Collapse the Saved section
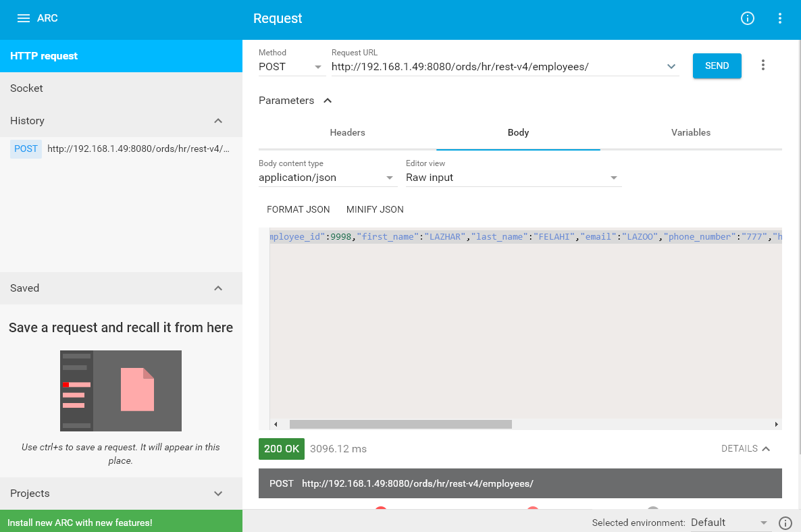This screenshot has height=532, width=801. tap(218, 288)
